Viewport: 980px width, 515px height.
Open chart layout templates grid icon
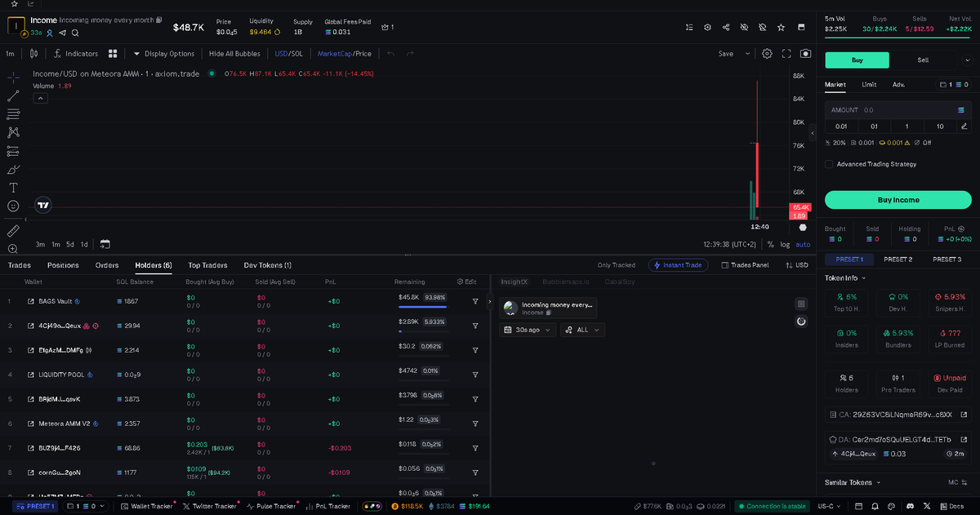pos(114,54)
